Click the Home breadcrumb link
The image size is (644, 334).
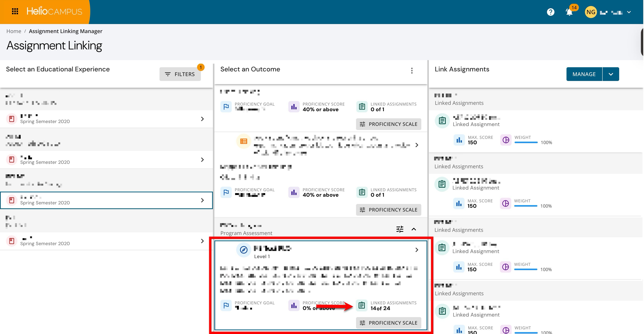(x=14, y=31)
